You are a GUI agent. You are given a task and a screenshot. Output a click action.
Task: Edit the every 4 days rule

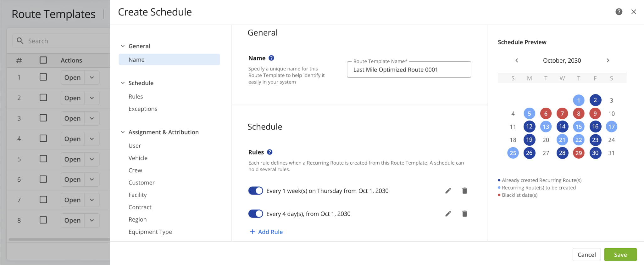point(448,214)
